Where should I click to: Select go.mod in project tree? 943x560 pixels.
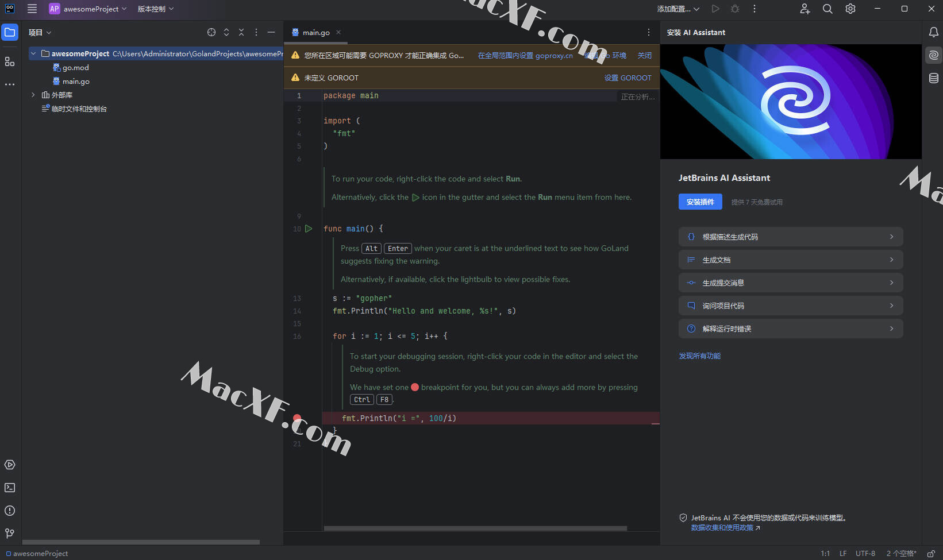click(x=71, y=67)
